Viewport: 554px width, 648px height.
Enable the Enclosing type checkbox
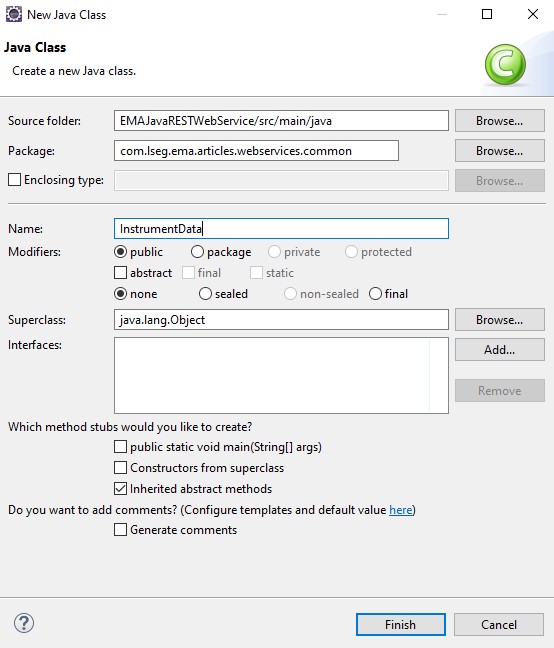[14, 180]
